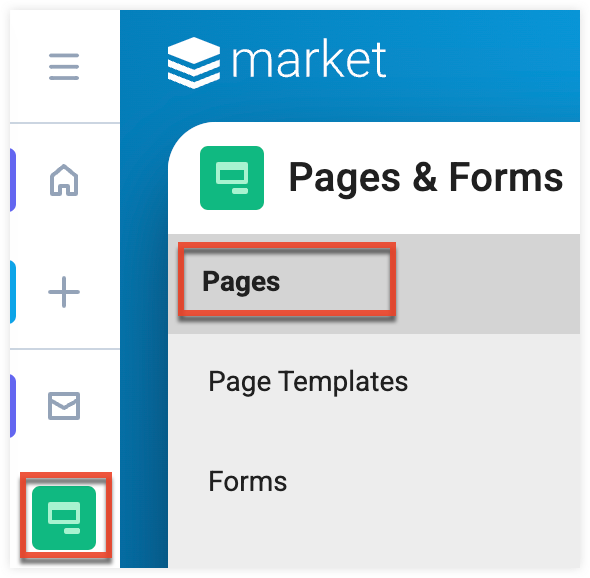
Task: Click the empty panel area below Forms
Action: click(x=374, y=538)
